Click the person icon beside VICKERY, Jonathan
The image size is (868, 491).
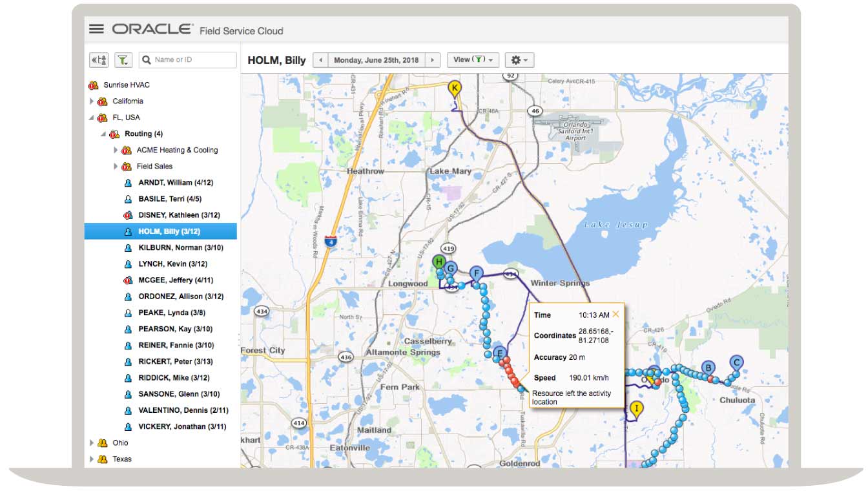[128, 427]
